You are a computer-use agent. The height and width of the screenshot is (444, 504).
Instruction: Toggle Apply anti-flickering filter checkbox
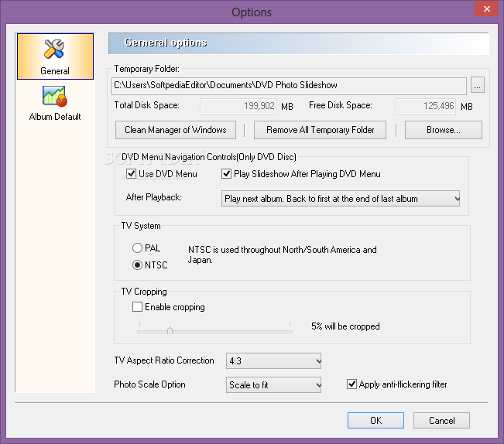(351, 384)
